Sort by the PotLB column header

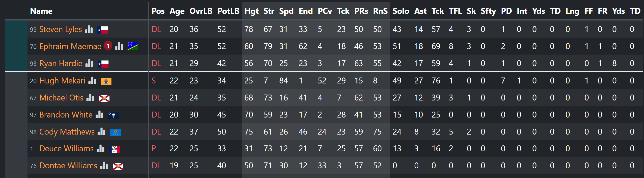[x=228, y=11]
